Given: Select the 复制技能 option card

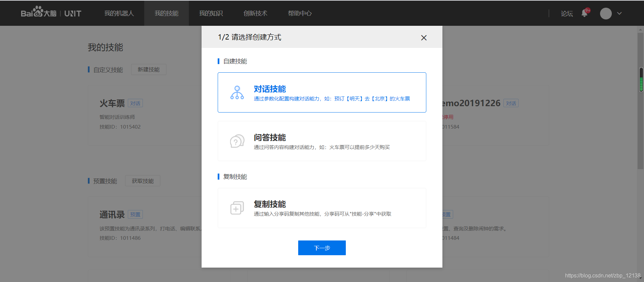Looking at the screenshot, I should (322, 208).
